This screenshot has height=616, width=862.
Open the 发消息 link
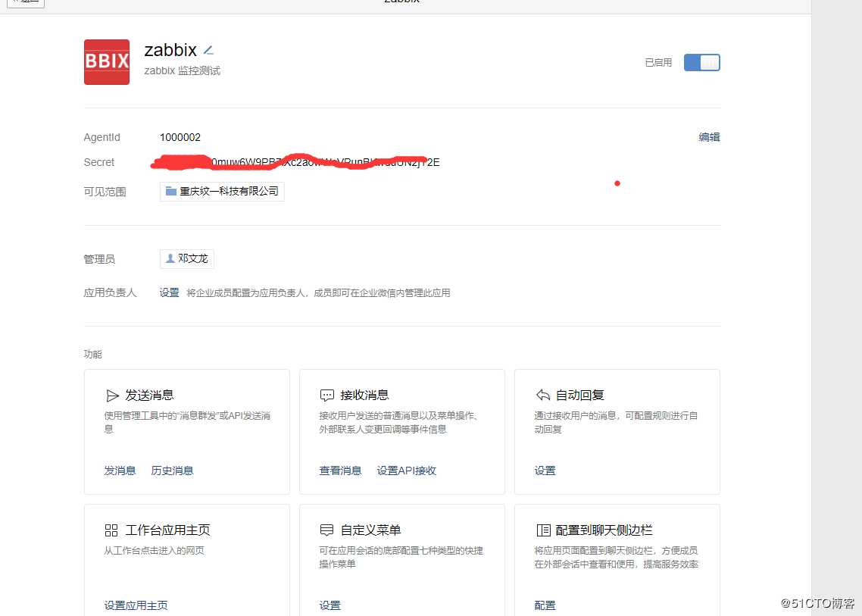click(120, 471)
